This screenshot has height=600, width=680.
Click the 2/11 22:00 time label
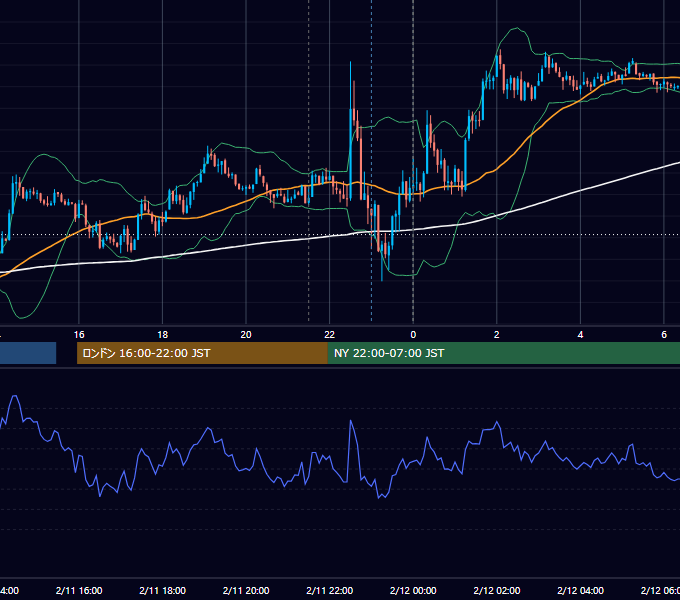pos(330,590)
